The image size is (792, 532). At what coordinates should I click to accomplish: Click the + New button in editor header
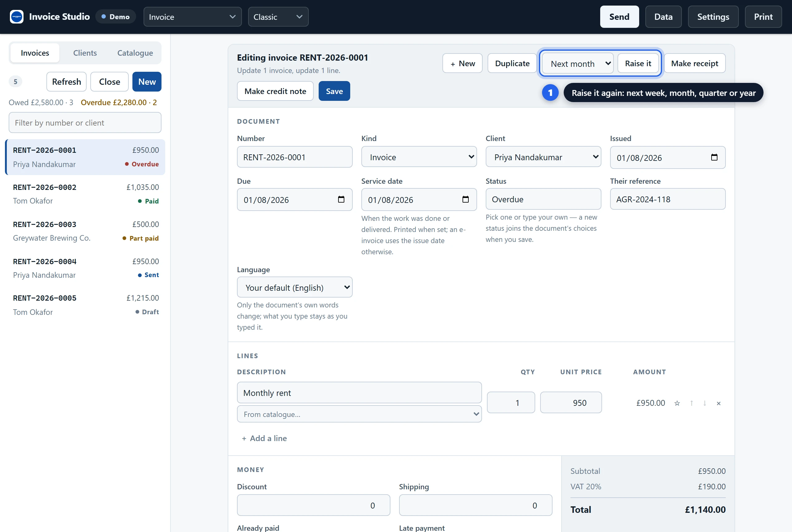462,63
